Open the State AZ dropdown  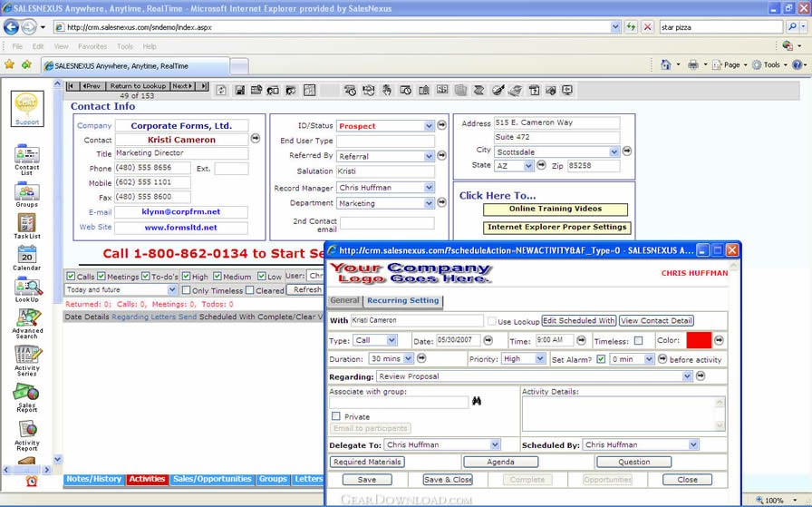tap(528, 166)
